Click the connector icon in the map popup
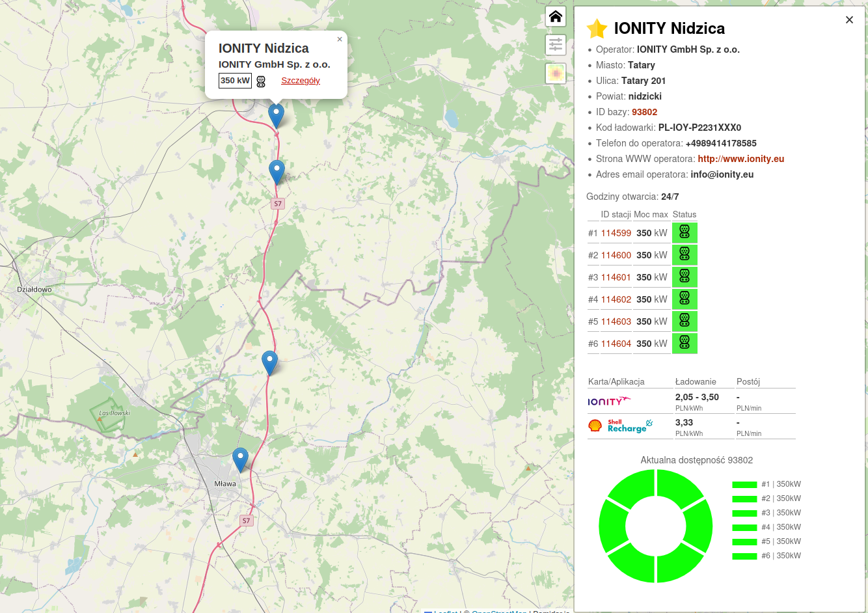This screenshot has width=868, height=613. tap(261, 81)
